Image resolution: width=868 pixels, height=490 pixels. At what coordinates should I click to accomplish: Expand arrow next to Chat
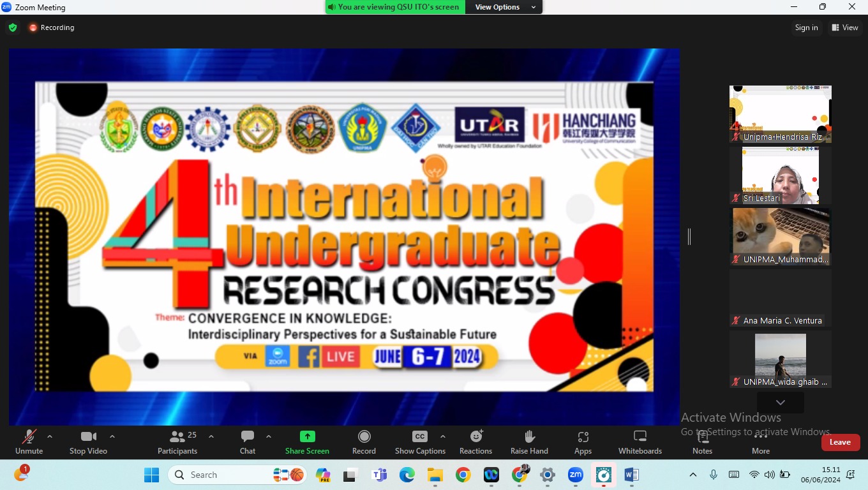pyautogui.click(x=269, y=436)
